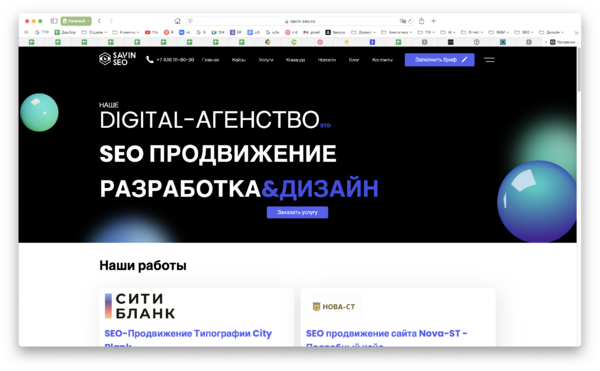Expand the AI bookmarks folder
The height and width of the screenshot is (371, 600).
coord(448,32)
